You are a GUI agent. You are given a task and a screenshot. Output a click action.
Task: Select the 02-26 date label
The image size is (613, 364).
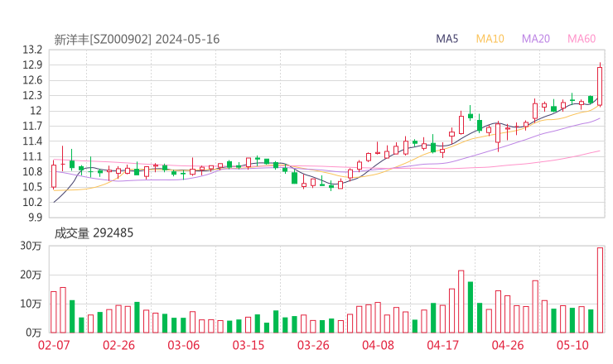[118, 345]
